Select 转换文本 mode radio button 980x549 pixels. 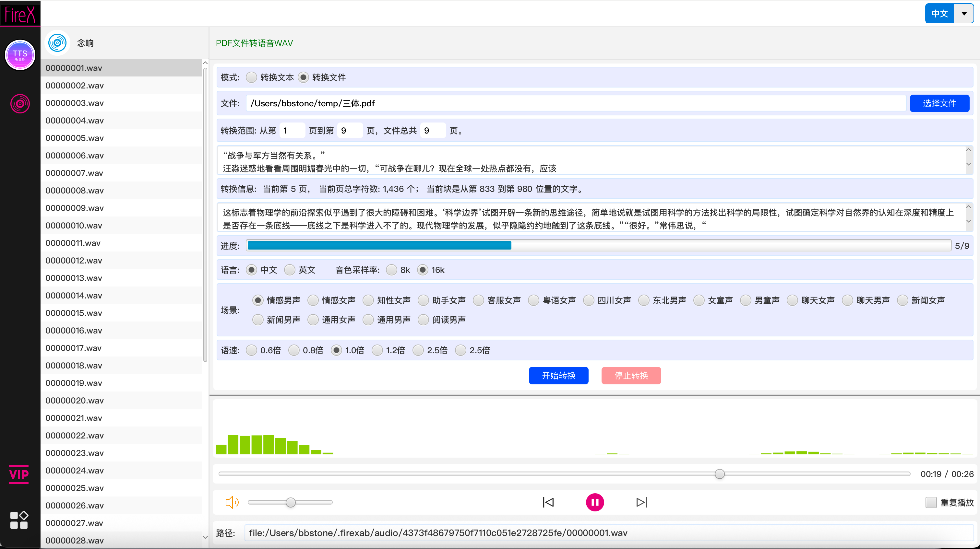pyautogui.click(x=251, y=77)
